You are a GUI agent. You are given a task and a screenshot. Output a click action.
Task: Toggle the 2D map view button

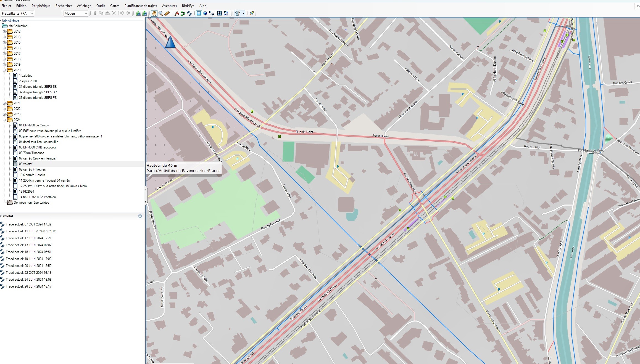pyautogui.click(x=199, y=13)
